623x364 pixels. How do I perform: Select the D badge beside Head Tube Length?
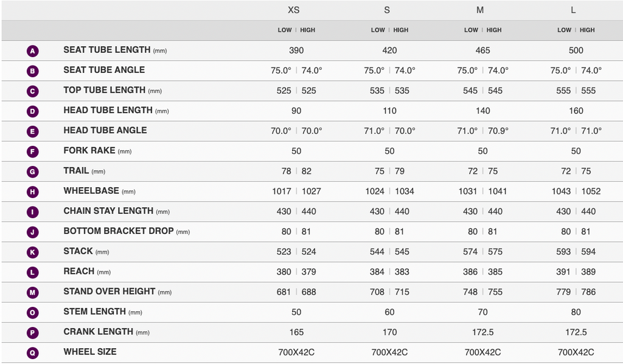coord(33,111)
